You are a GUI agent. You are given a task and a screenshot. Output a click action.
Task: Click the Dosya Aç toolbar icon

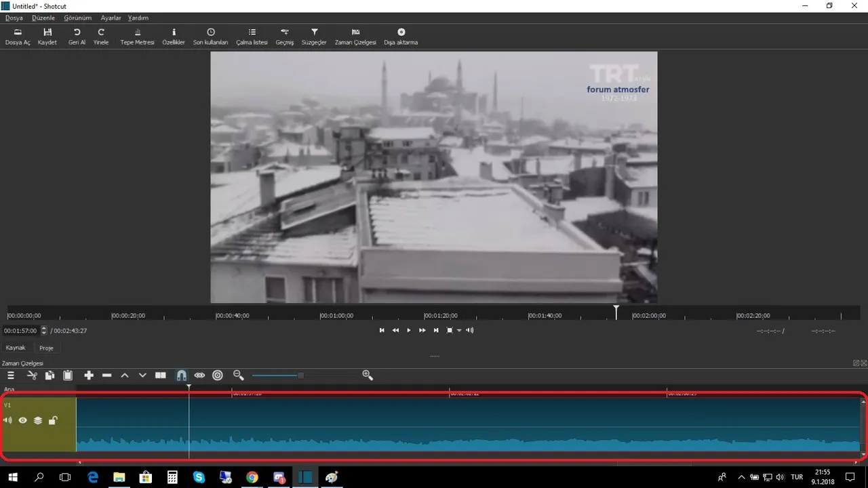tap(18, 37)
